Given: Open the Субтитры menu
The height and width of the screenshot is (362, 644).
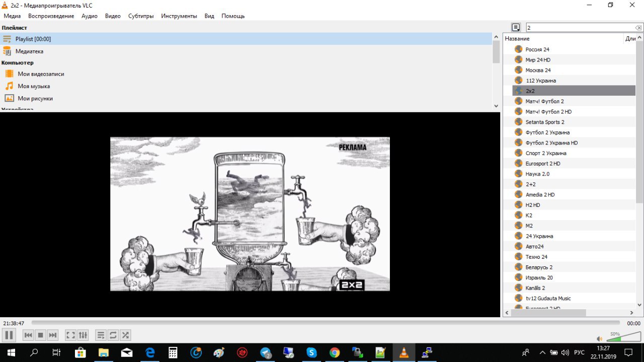Looking at the screenshot, I should coord(141,16).
